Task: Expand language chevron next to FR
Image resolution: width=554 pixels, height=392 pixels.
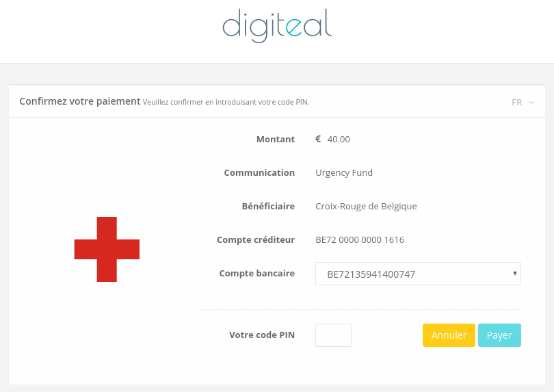Action: [531, 103]
